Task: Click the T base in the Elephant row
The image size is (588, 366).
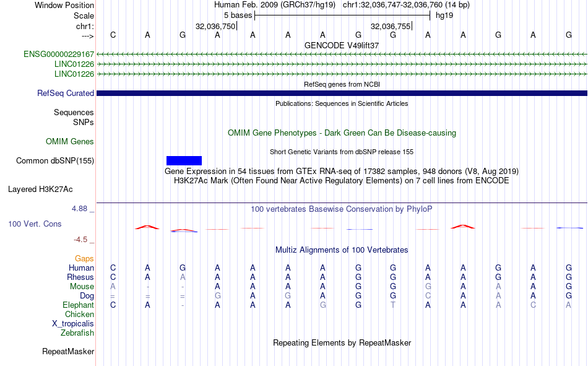Action: tap(392, 305)
